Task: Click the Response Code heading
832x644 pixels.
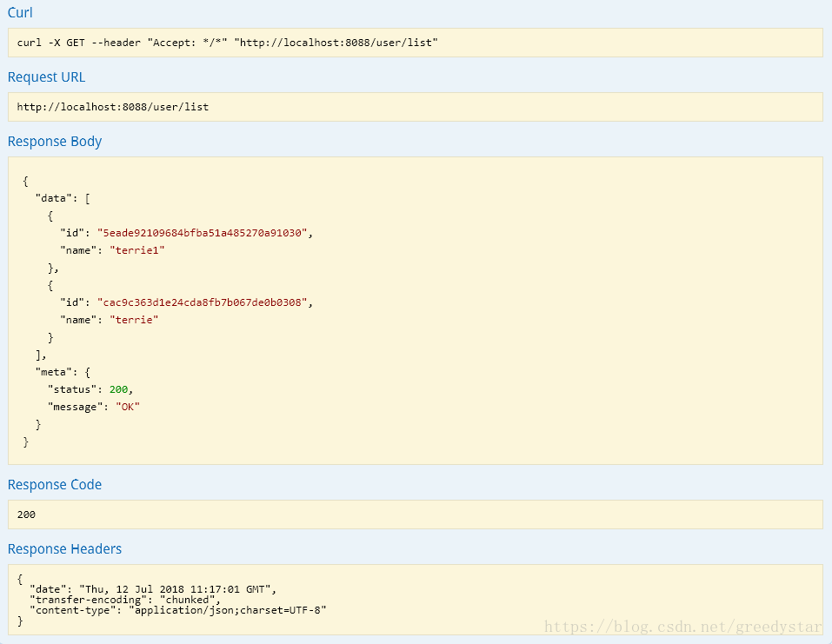Action: (55, 484)
